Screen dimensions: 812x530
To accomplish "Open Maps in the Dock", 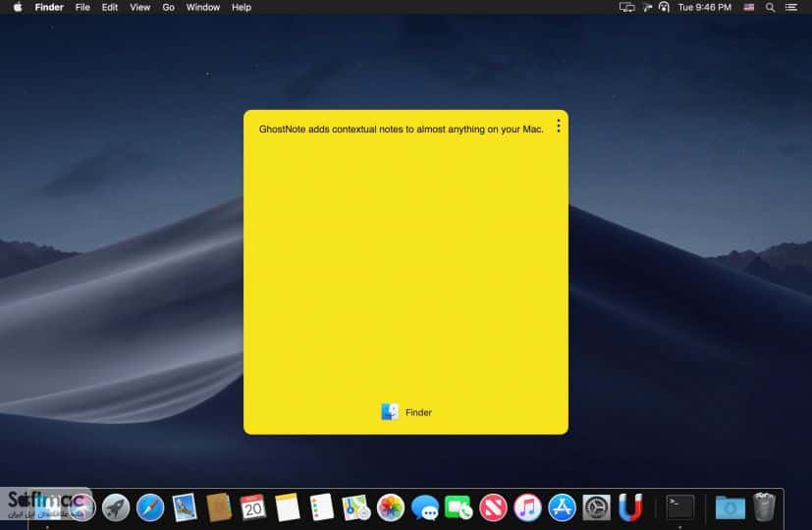I will 355,507.
